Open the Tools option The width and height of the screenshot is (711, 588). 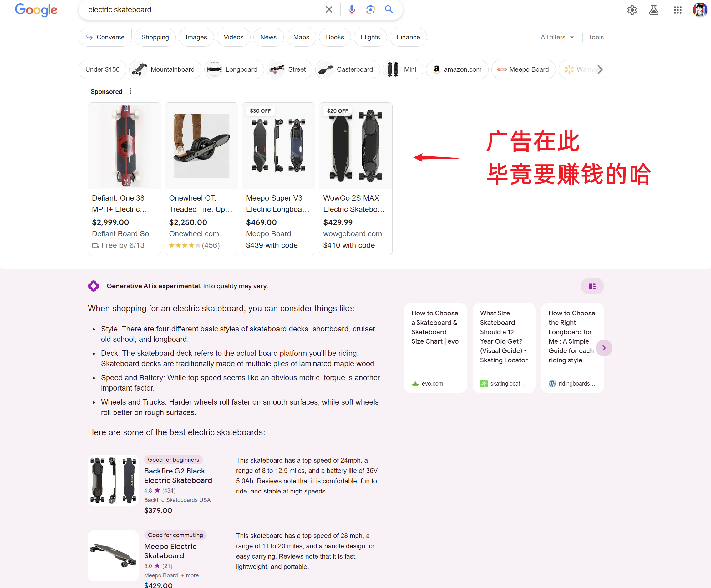tap(596, 37)
